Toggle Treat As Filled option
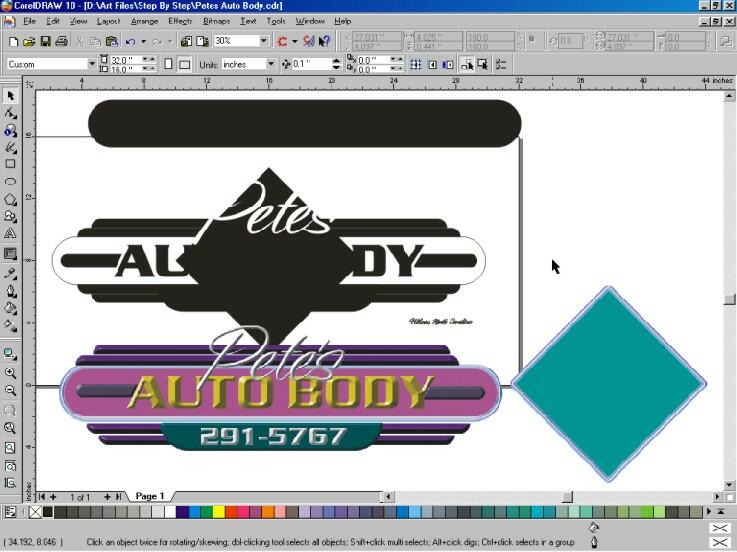 483,64
